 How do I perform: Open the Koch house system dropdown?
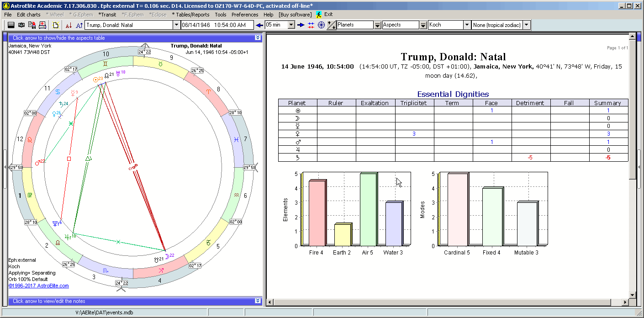467,25
